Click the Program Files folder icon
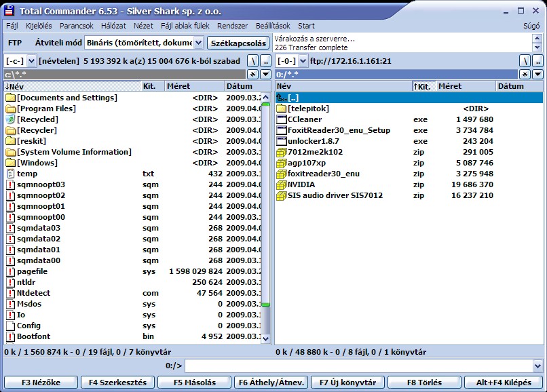The height and width of the screenshot is (392, 547). pos(11,109)
